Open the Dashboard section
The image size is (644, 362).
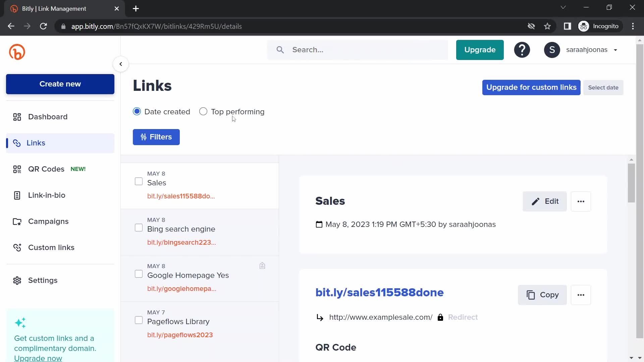tap(48, 116)
